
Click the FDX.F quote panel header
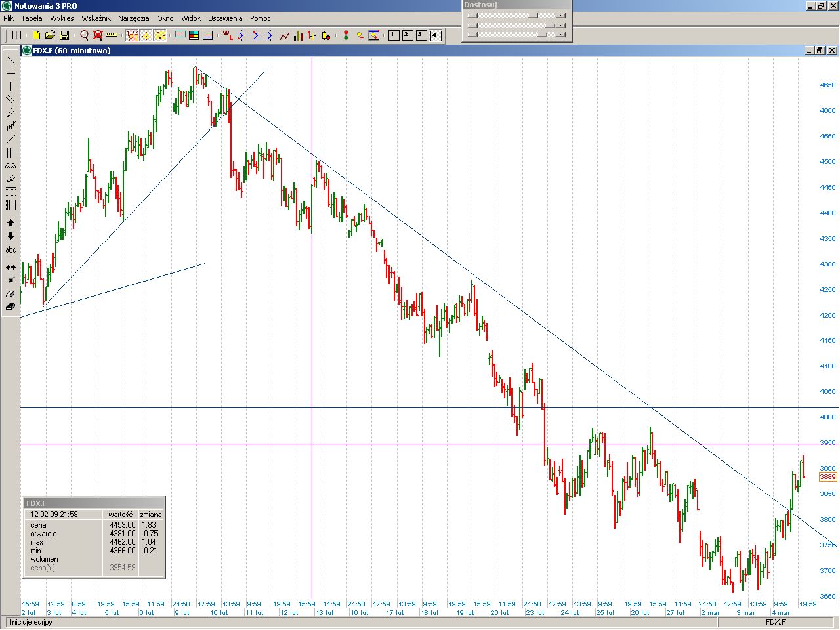(x=94, y=503)
